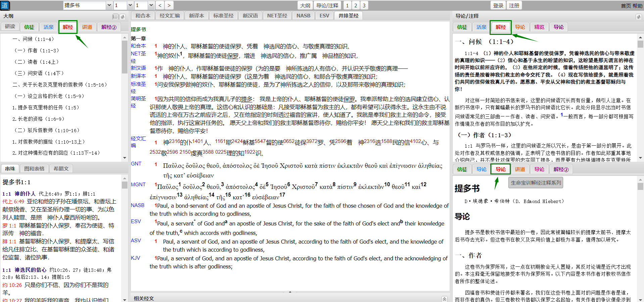Click the icon in 导论/注释 panel header
Viewport: 644px width, 302px height.
pos(638,16)
